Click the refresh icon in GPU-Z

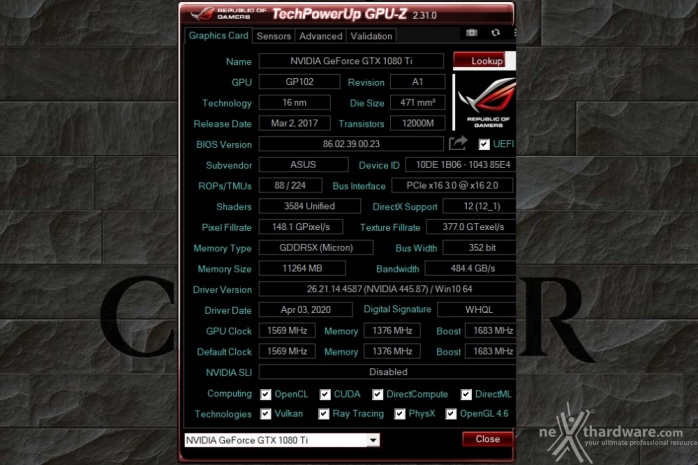tap(495, 33)
